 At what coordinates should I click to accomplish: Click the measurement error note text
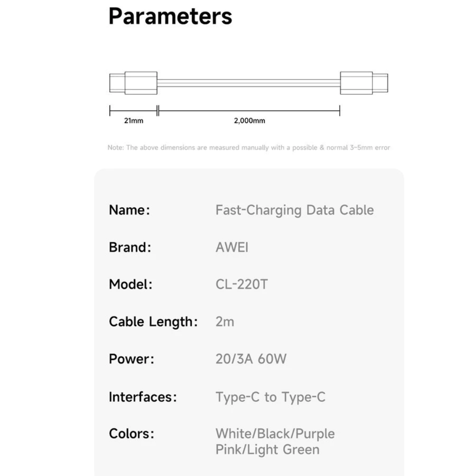tap(249, 148)
